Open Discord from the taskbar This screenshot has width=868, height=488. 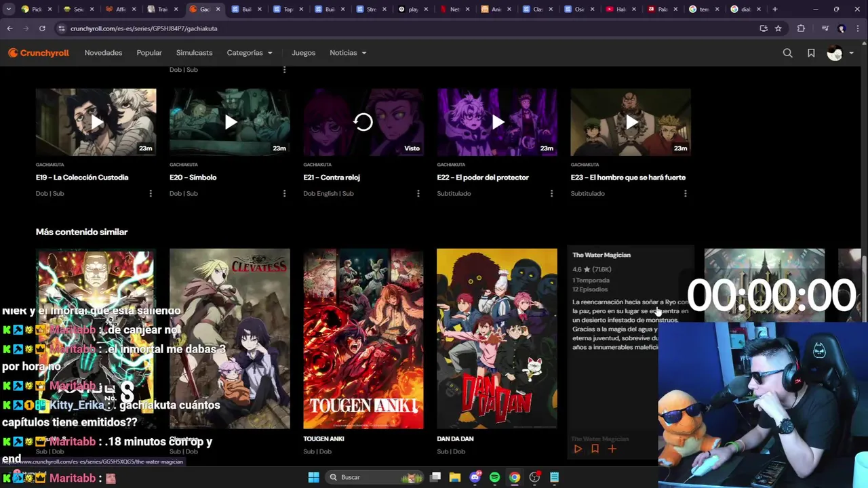tap(475, 477)
